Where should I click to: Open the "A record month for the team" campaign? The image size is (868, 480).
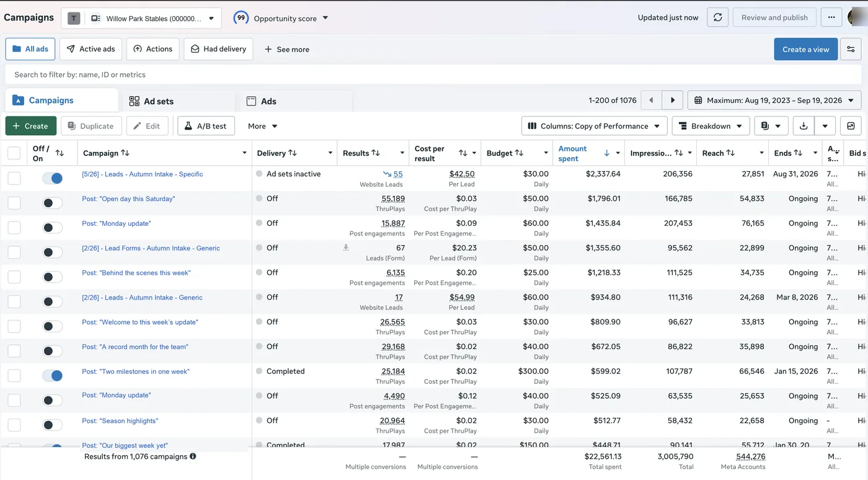click(135, 347)
